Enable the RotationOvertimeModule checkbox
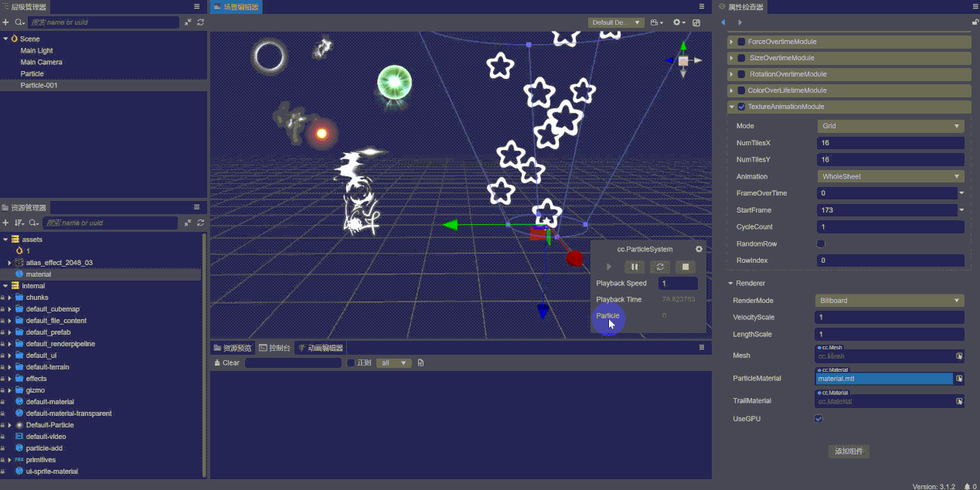 pos(741,74)
